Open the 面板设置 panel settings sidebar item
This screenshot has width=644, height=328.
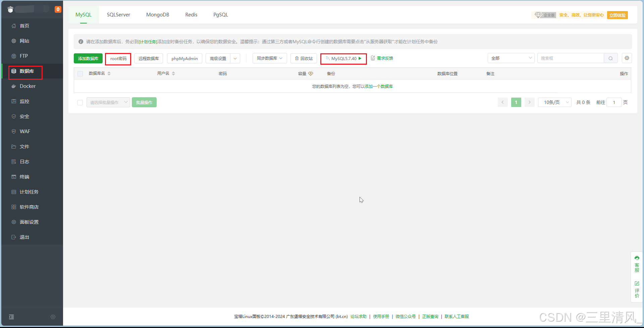pyautogui.click(x=32, y=222)
